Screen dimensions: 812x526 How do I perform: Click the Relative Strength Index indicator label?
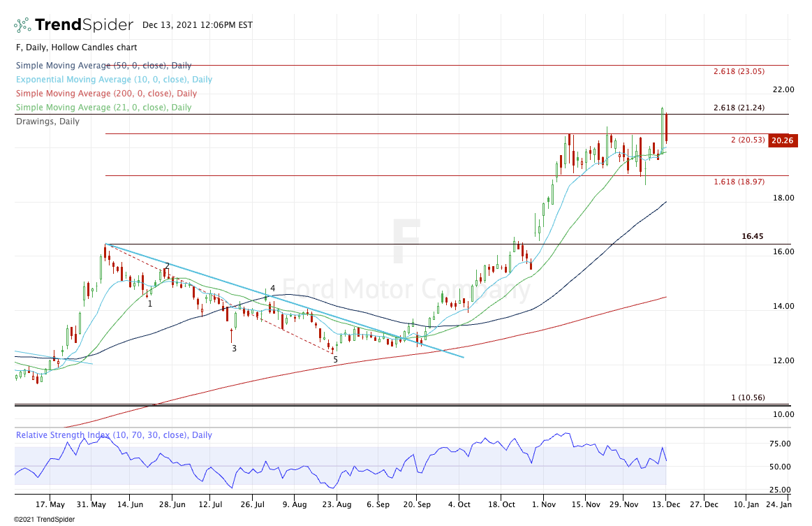click(114, 434)
